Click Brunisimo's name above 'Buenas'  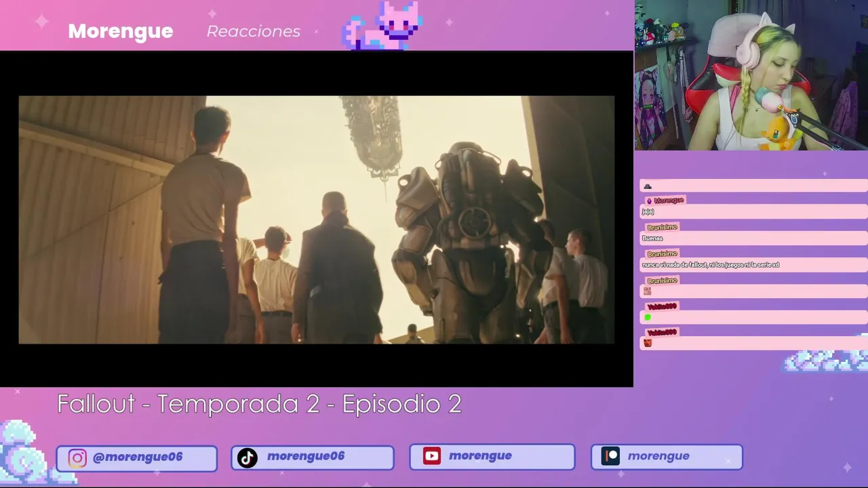(x=662, y=228)
